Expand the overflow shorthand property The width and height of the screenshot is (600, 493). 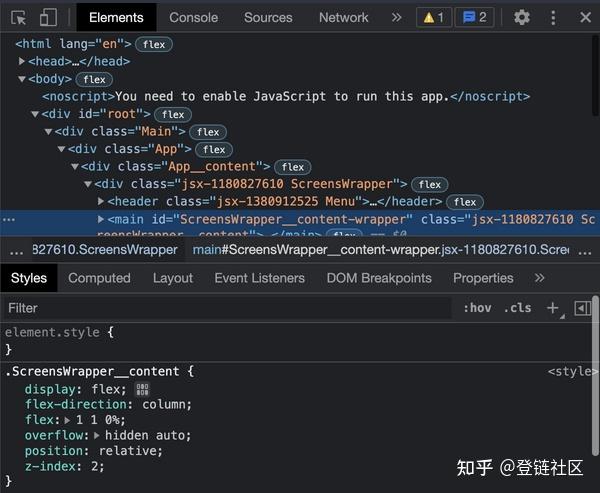point(96,436)
